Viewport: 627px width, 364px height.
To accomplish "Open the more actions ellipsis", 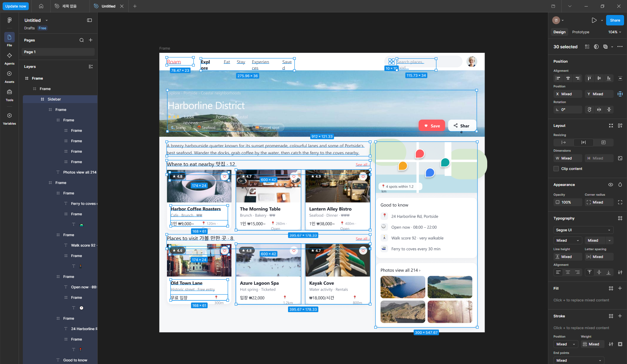I will tap(620, 47).
